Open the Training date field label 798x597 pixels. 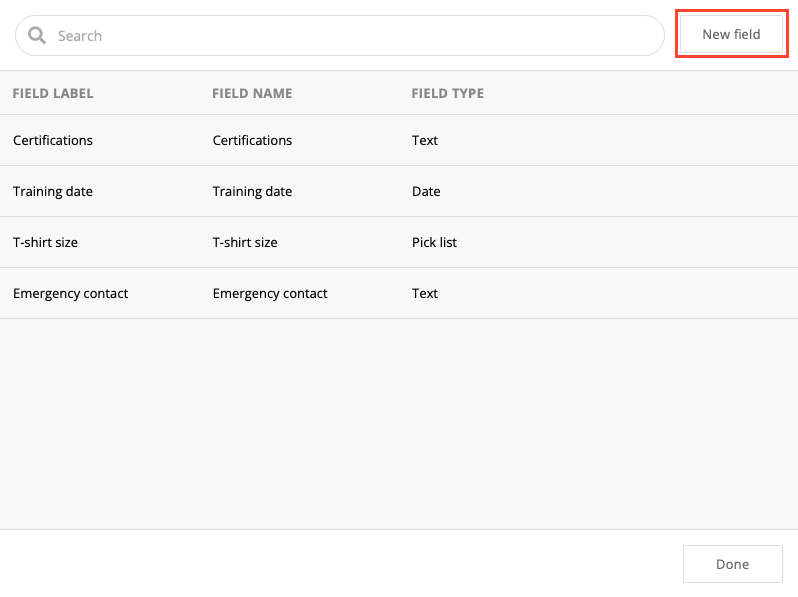pyautogui.click(x=53, y=191)
